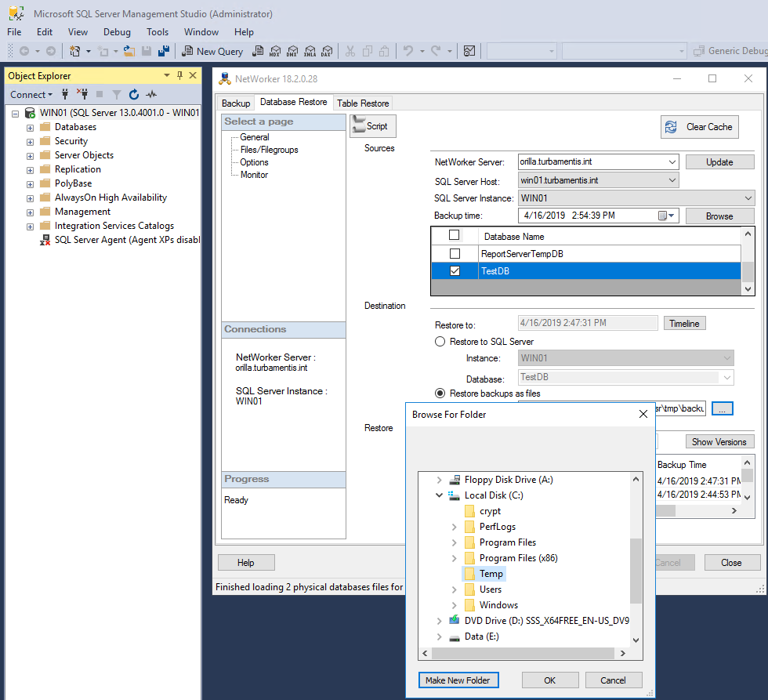This screenshot has width=768, height=700.
Task: Click the ellipsis browse path button
Action: [x=722, y=408]
